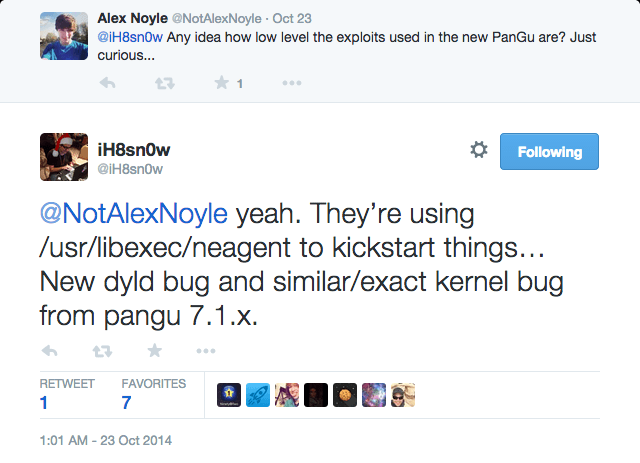Open the gear settings dropdown
Image resolution: width=640 pixels, height=463 pixels.
coord(479,150)
